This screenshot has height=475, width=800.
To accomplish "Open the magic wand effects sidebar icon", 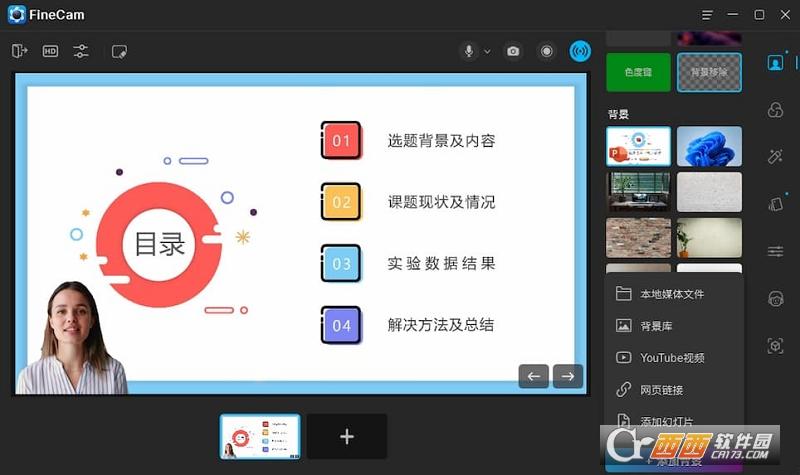I will click(x=776, y=156).
